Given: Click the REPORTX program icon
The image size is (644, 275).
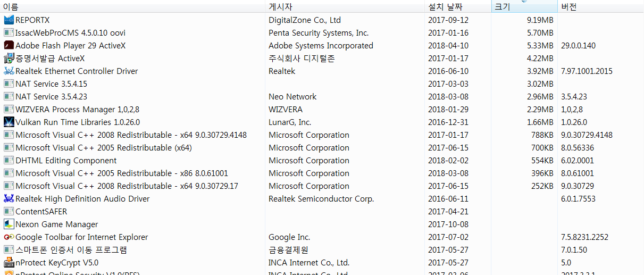Looking at the screenshot, I should tap(9, 20).
